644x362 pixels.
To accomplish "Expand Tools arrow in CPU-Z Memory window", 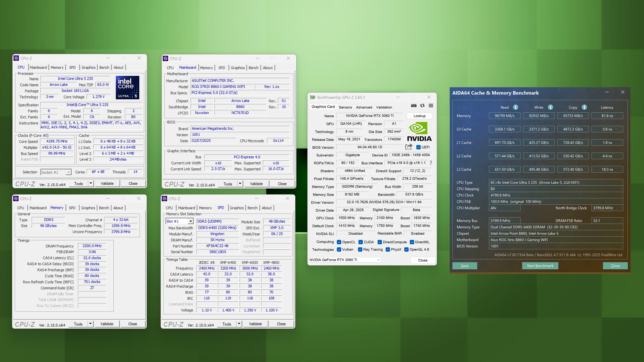I will (90, 324).
